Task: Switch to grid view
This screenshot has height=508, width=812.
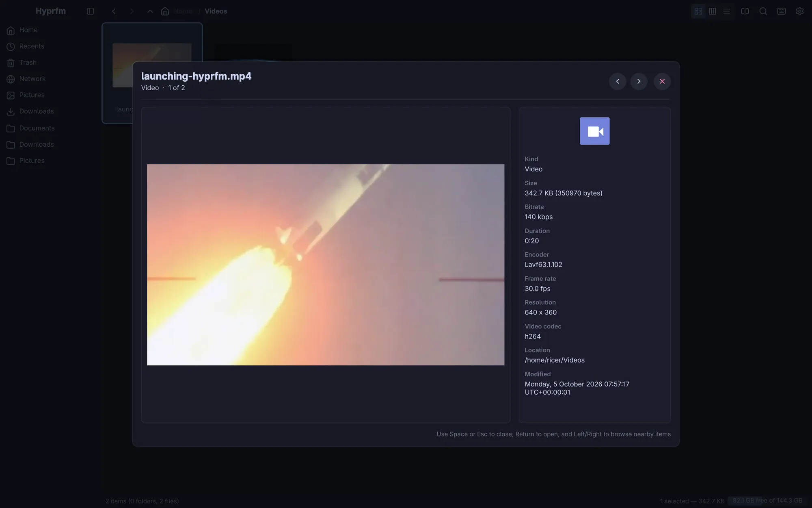Action: [698, 11]
